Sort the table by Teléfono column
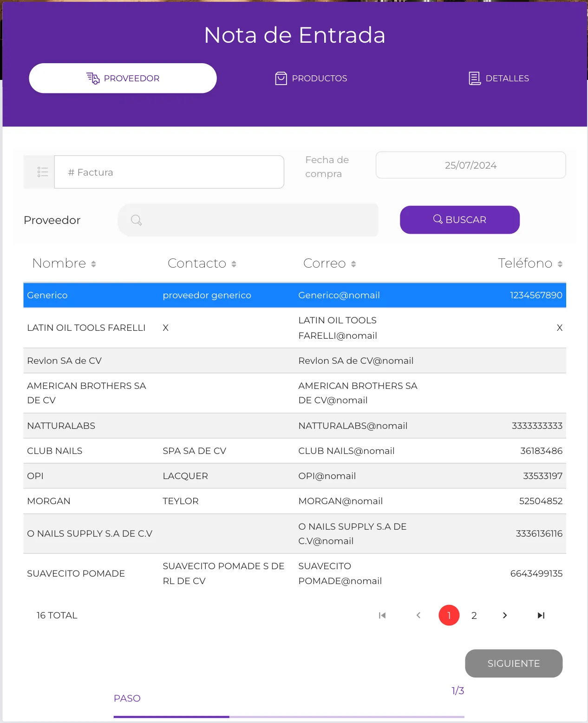Image resolution: width=588 pixels, height=723 pixels. (530, 263)
